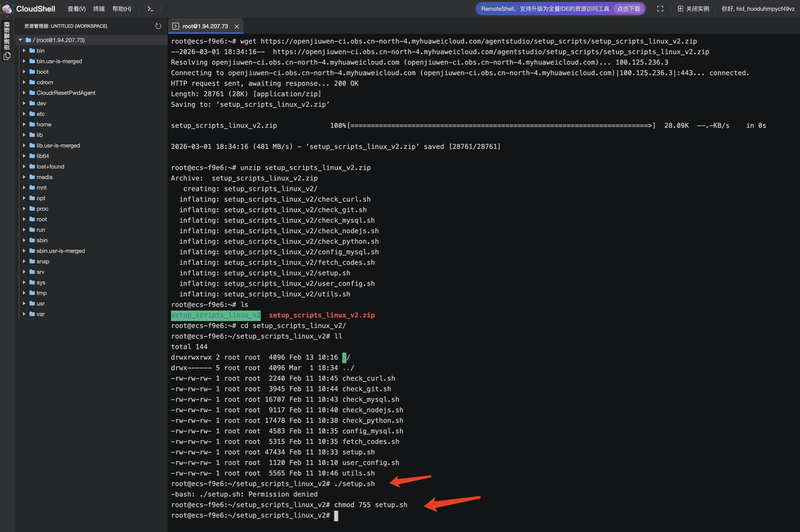
Task: Click check_curl.sh in the ll listing
Action: (369, 378)
